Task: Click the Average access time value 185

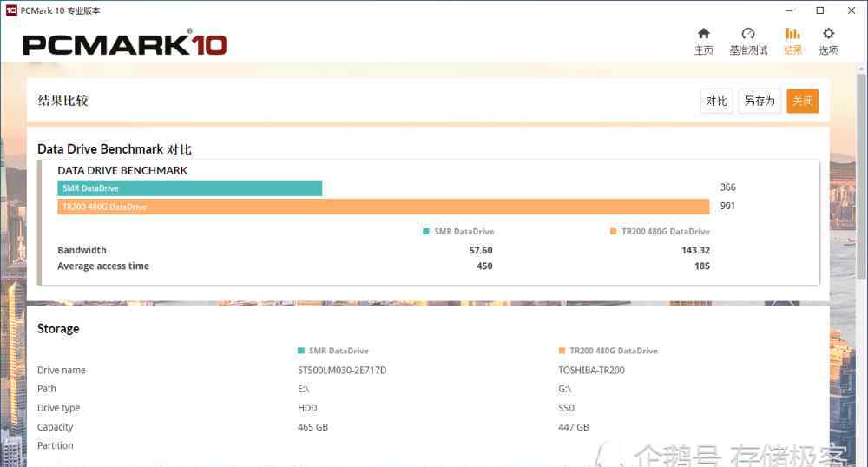Action: (702, 266)
